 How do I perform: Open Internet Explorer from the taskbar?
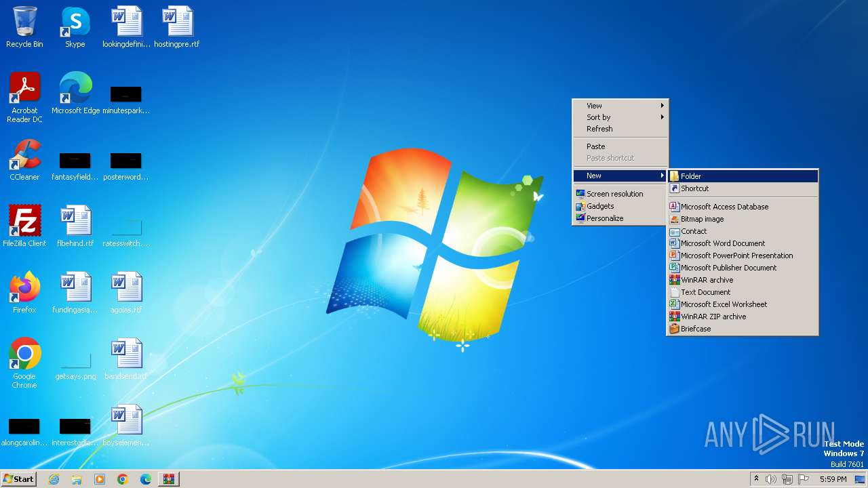tap(54, 479)
